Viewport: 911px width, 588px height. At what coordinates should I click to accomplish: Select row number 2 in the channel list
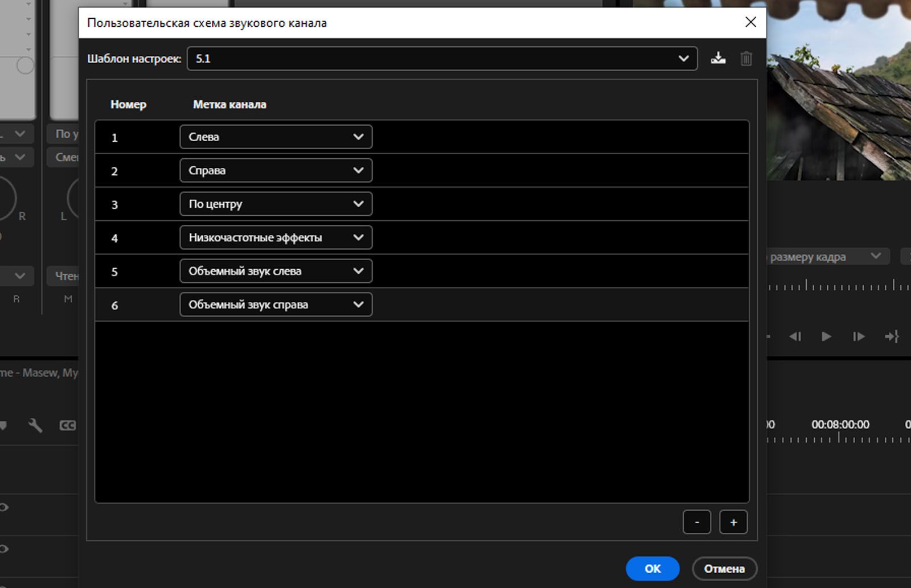point(422,171)
